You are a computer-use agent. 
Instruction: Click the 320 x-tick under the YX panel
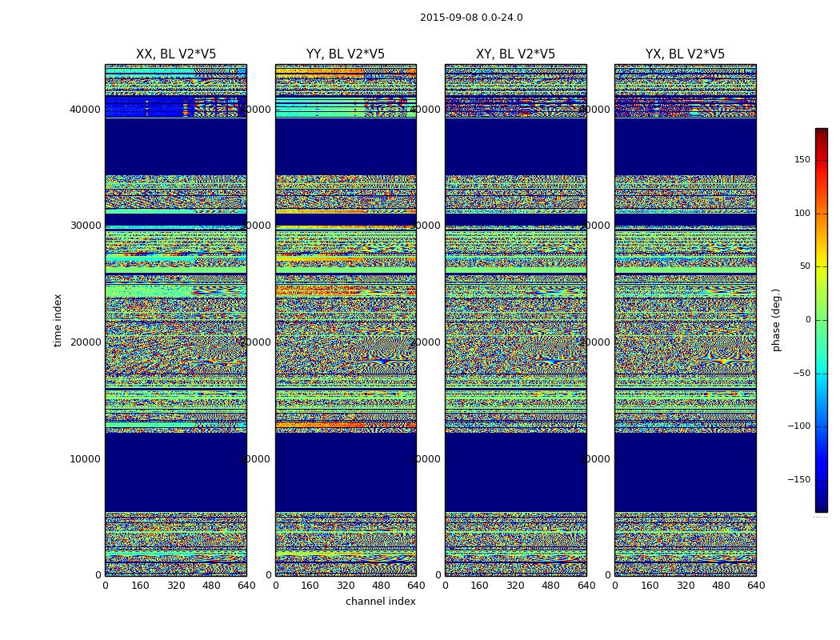click(685, 586)
